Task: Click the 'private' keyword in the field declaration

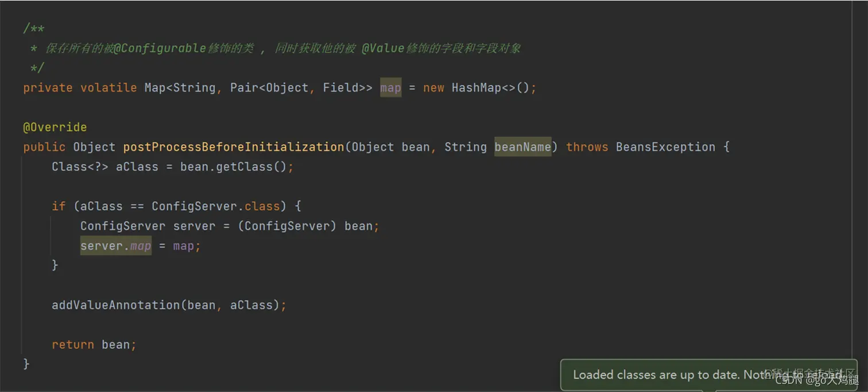Action: (x=48, y=88)
